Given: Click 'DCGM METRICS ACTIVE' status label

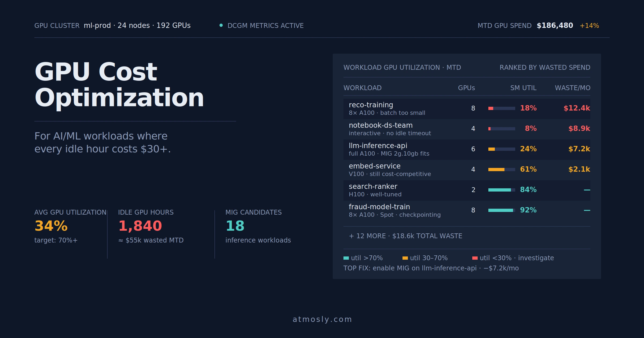Looking at the screenshot, I should click(266, 26).
